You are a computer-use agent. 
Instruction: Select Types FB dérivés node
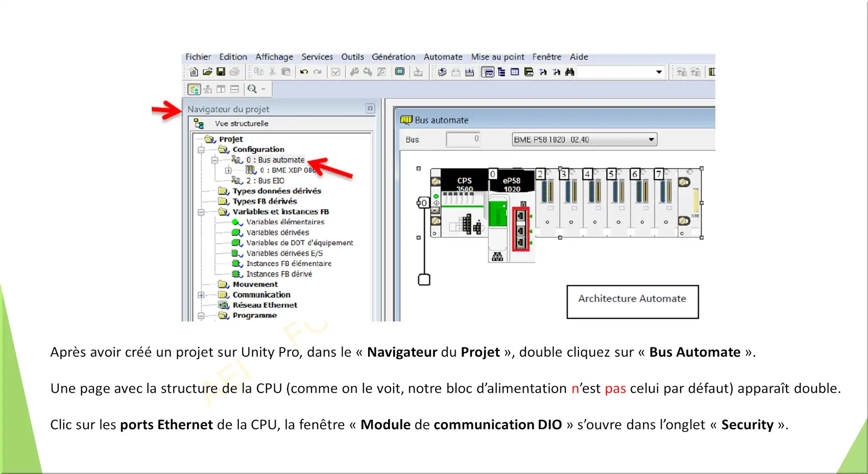[264, 202]
